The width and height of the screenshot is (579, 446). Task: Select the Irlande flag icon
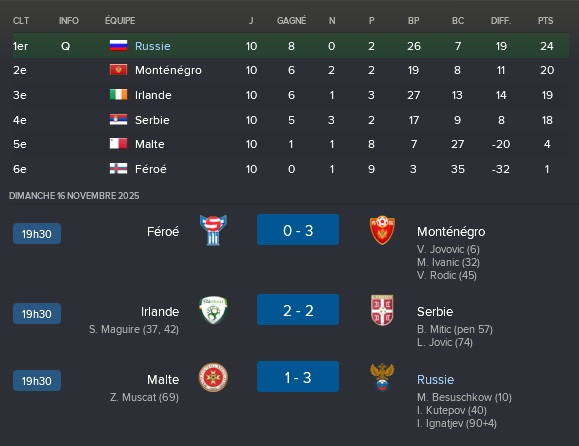119,95
